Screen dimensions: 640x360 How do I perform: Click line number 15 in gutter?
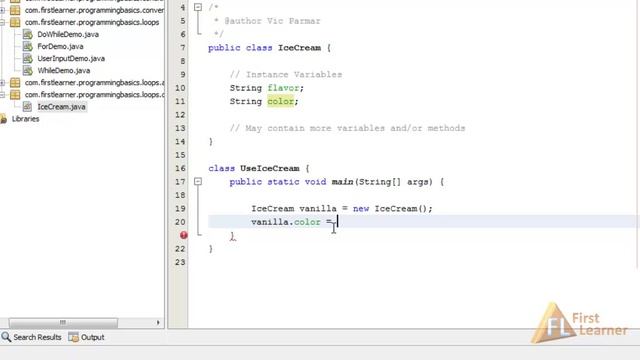point(180,155)
